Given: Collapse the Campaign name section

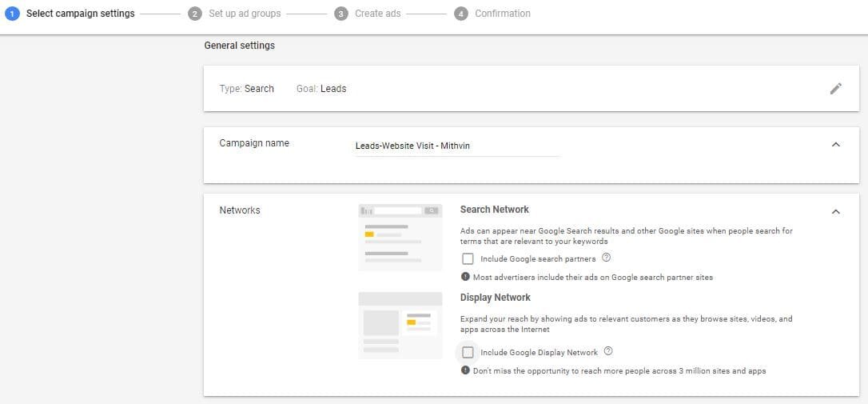Looking at the screenshot, I should click(835, 145).
